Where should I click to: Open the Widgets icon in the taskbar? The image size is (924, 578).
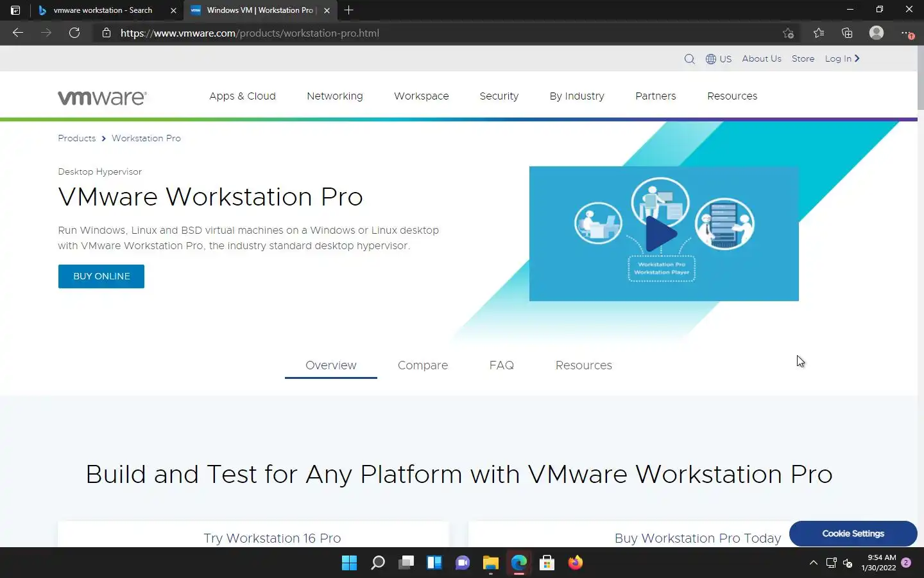[x=434, y=563]
